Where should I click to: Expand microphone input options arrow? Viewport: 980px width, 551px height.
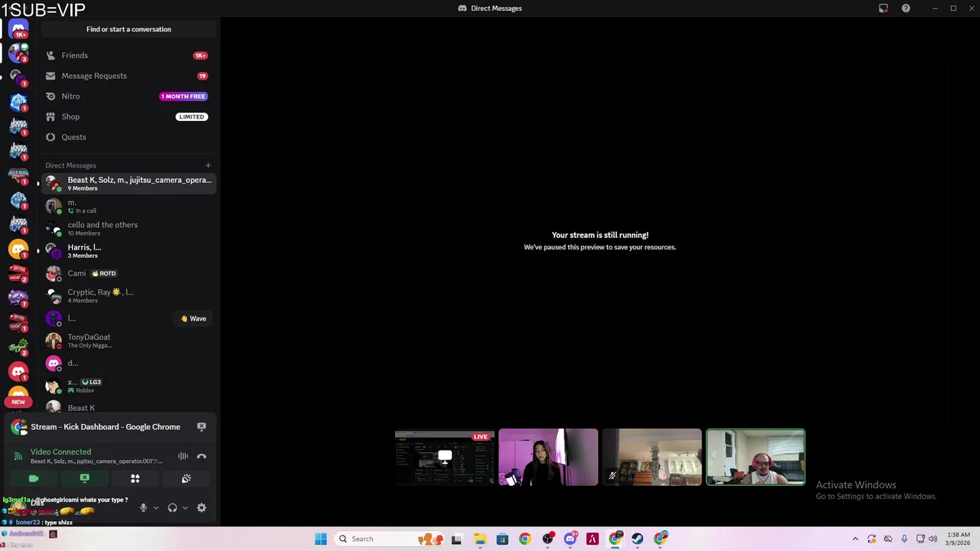pyautogui.click(x=155, y=507)
